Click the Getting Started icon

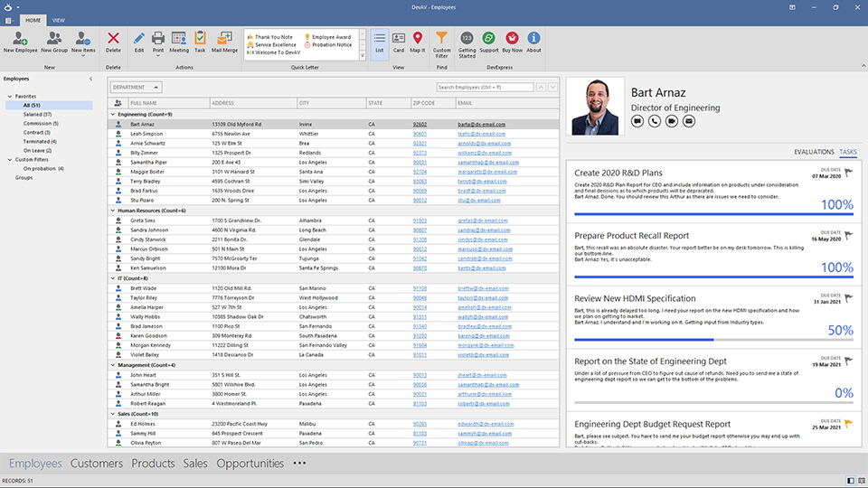click(x=467, y=39)
